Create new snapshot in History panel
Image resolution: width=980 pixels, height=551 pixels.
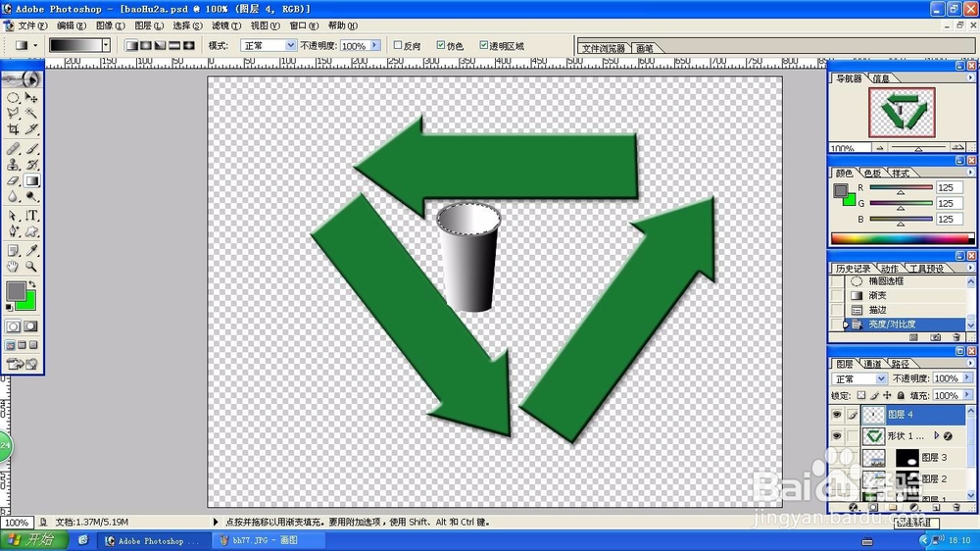pos(935,337)
